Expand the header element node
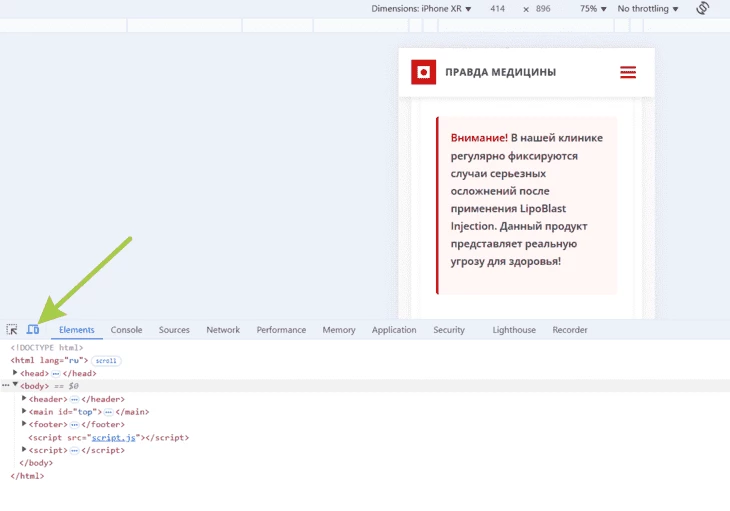Viewport: 730px width, 511px height. point(24,398)
